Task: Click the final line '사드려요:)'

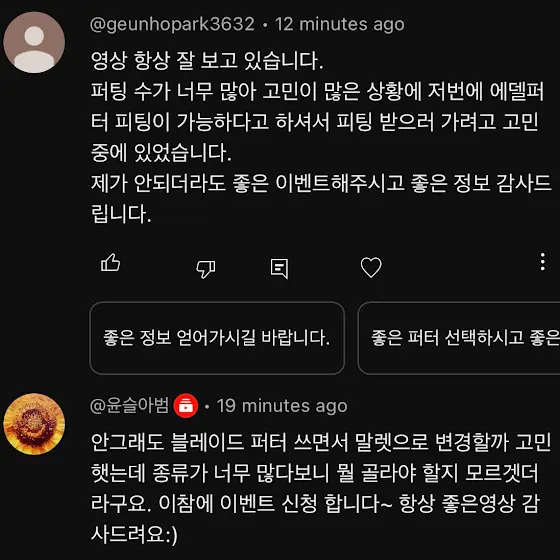Action: [x=134, y=535]
